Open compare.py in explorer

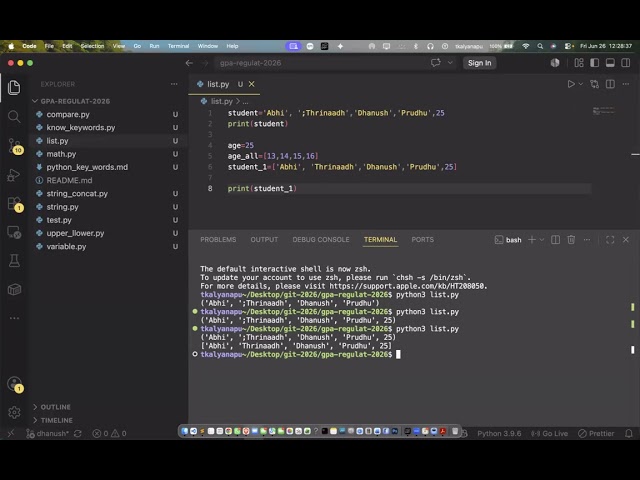point(68,114)
